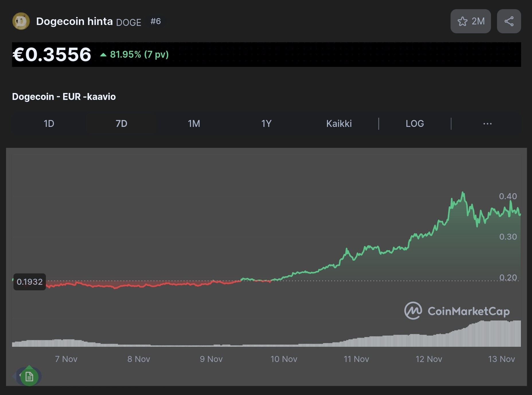Click the 81.95% (7 pv) change text
532x395 pixels.
point(139,55)
